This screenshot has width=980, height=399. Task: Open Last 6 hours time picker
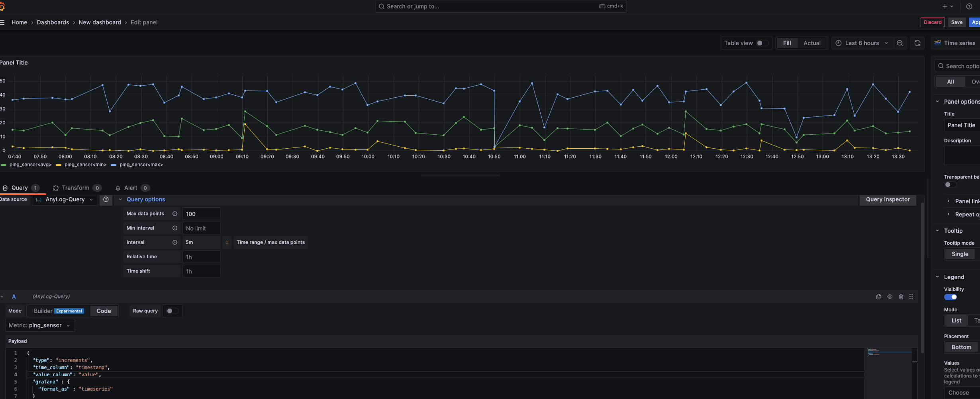[862, 43]
